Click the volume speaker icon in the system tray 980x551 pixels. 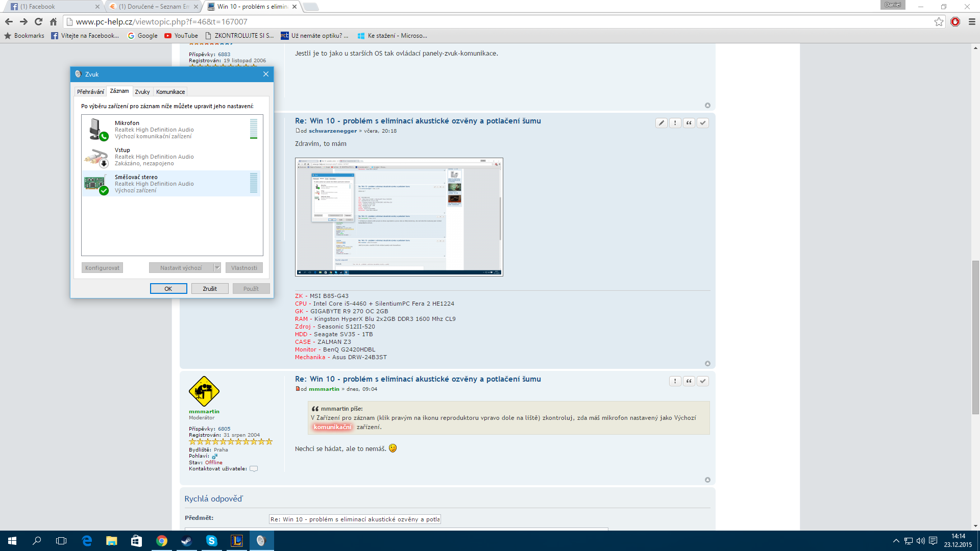point(920,541)
